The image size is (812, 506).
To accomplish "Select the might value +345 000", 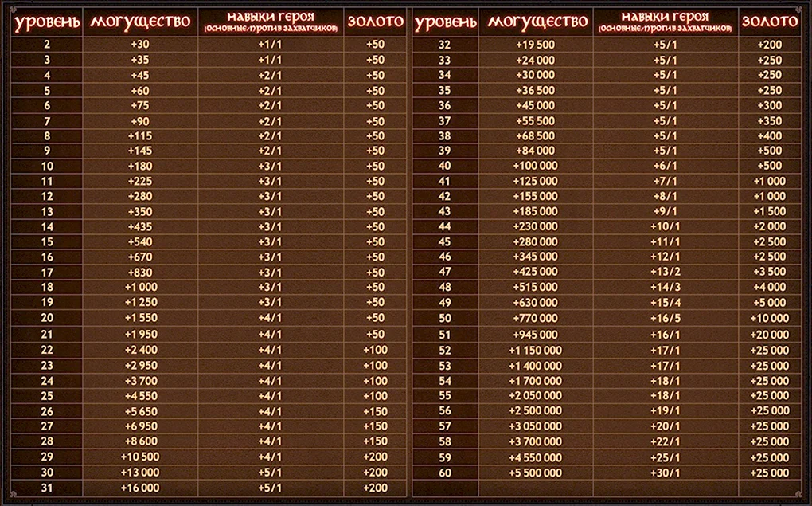I will coord(536,257).
